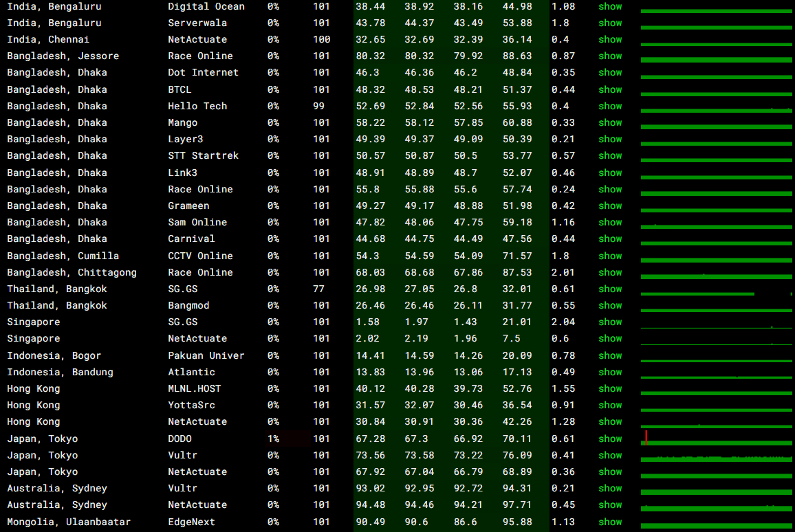Select provider name Digital Ocean
This screenshot has height=532, width=795.
tap(206, 7)
